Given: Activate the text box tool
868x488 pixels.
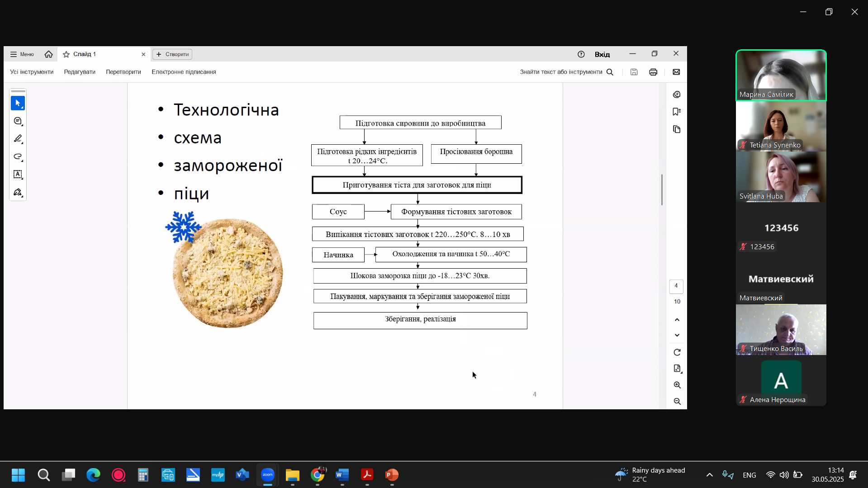Looking at the screenshot, I should [x=18, y=174].
